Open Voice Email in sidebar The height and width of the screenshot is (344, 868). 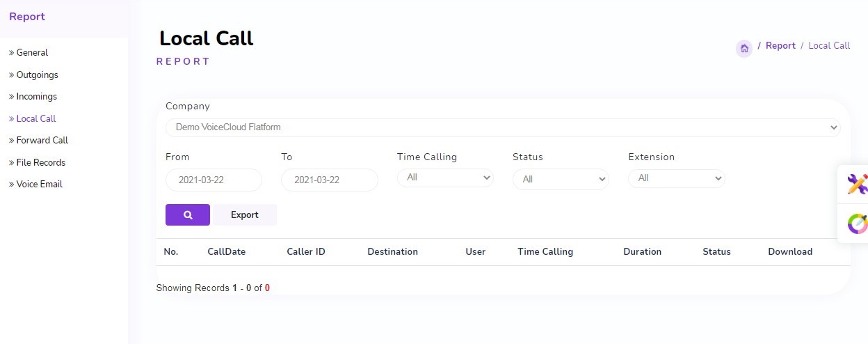tap(39, 185)
